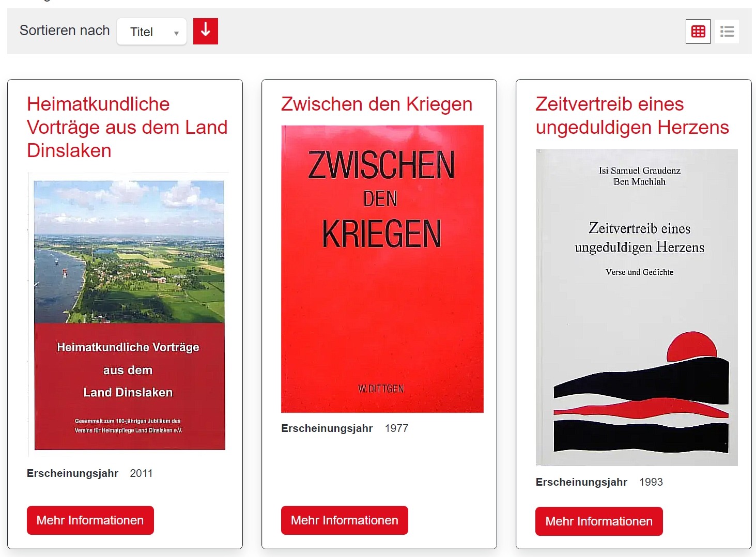The height and width of the screenshot is (557, 756).
Task: Click Erscheinungsjahr 2011 on the first card
Action: coord(90,473)
